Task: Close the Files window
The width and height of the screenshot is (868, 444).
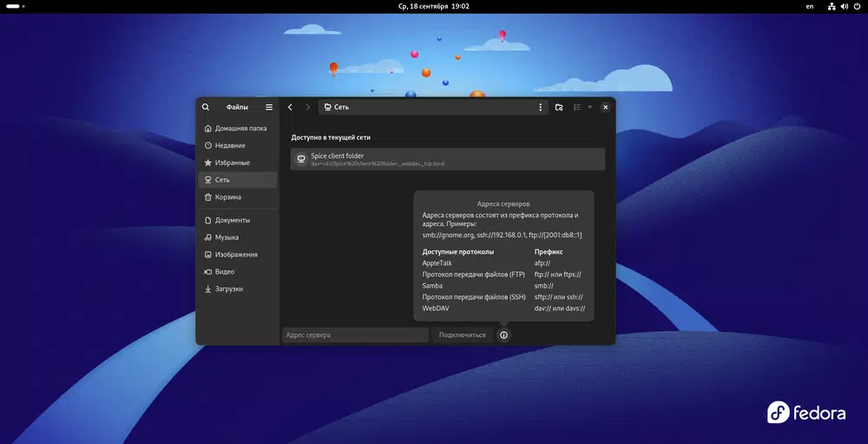Action: [x=606, y=107]
